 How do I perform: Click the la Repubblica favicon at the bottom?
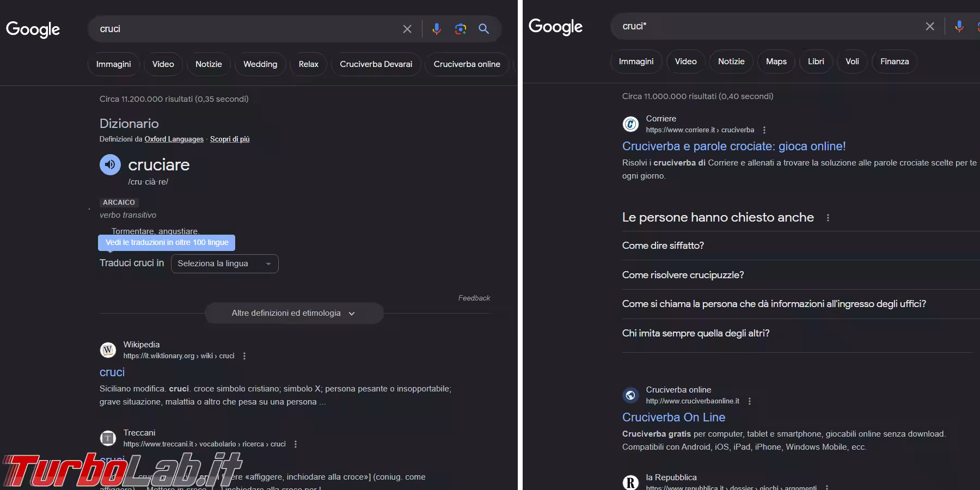630,482
